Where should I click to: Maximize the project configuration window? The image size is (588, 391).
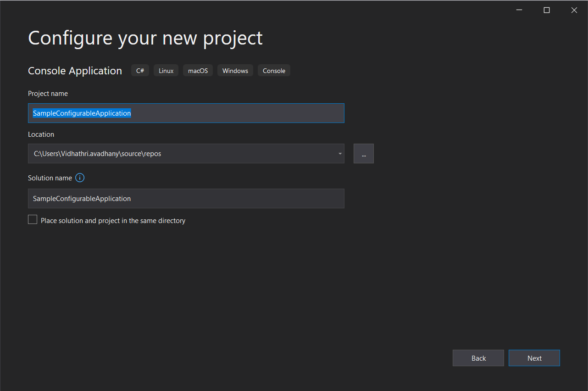546,10
